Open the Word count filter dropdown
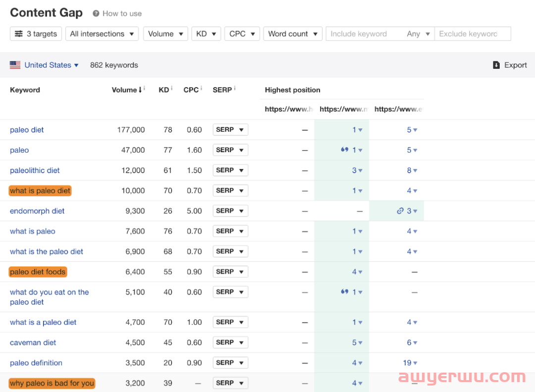 293,34
